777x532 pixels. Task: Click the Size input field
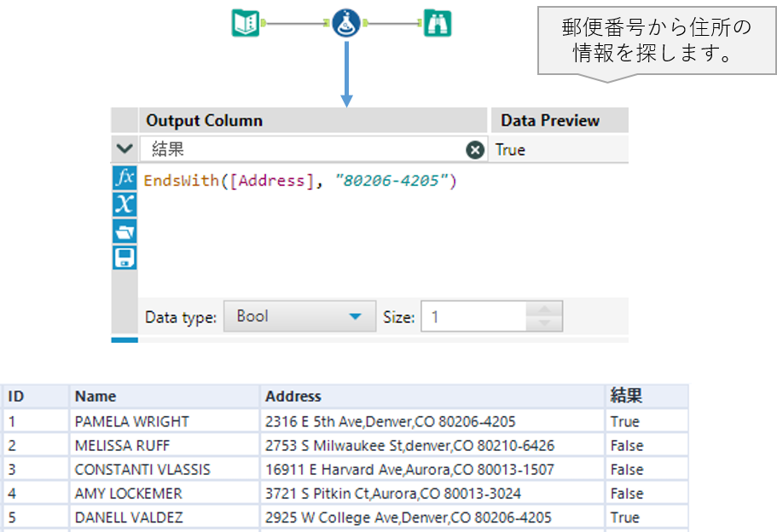[473, 317]
